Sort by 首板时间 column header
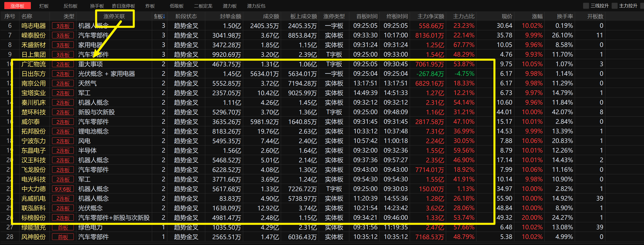 367,16
